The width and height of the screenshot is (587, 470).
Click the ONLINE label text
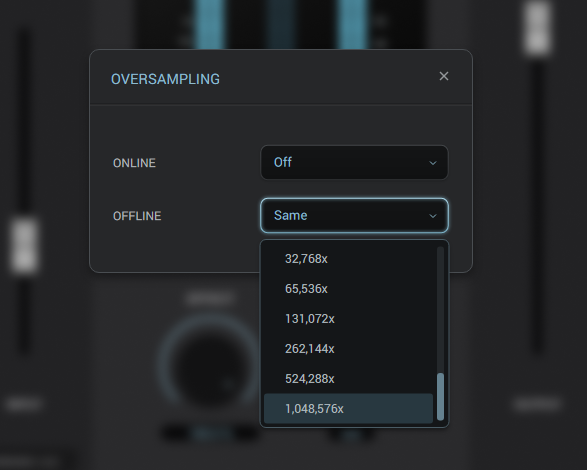[134, 163]
